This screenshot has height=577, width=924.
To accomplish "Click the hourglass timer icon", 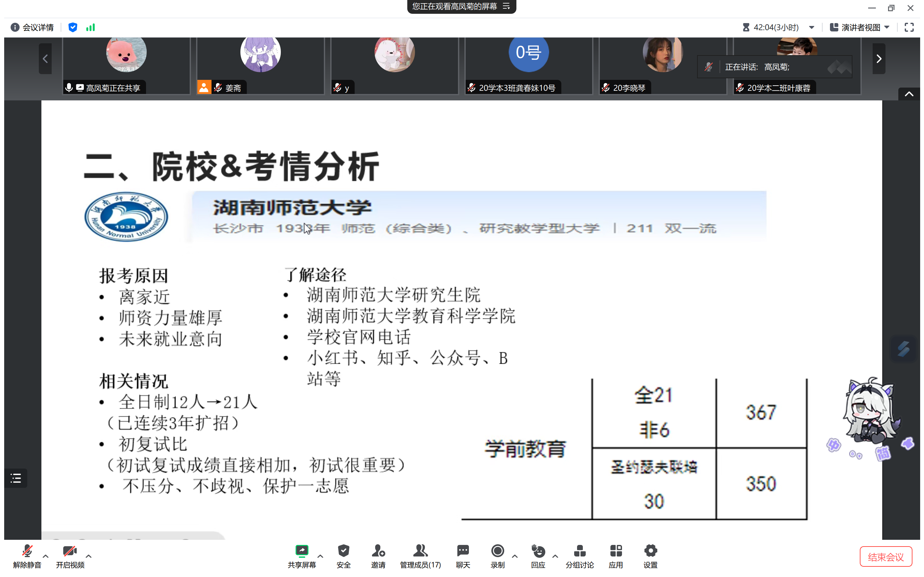I will (x=746, y=27).
